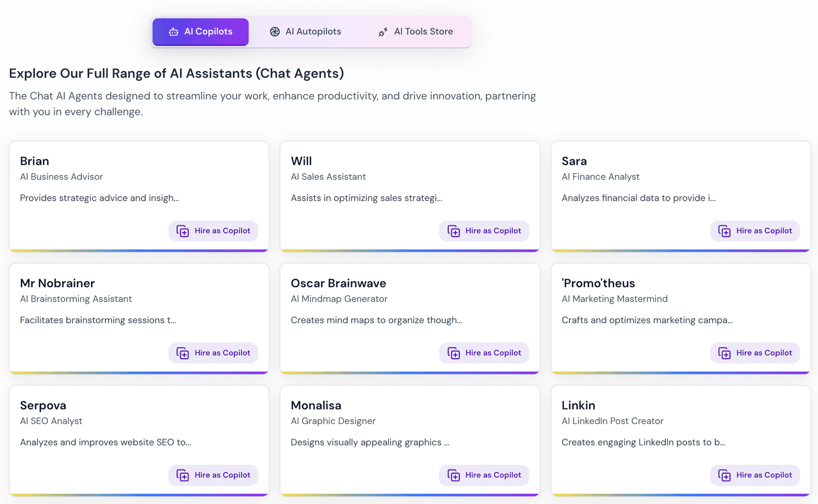Hire Mr Nobrainer as Copilot

point(213,353)
